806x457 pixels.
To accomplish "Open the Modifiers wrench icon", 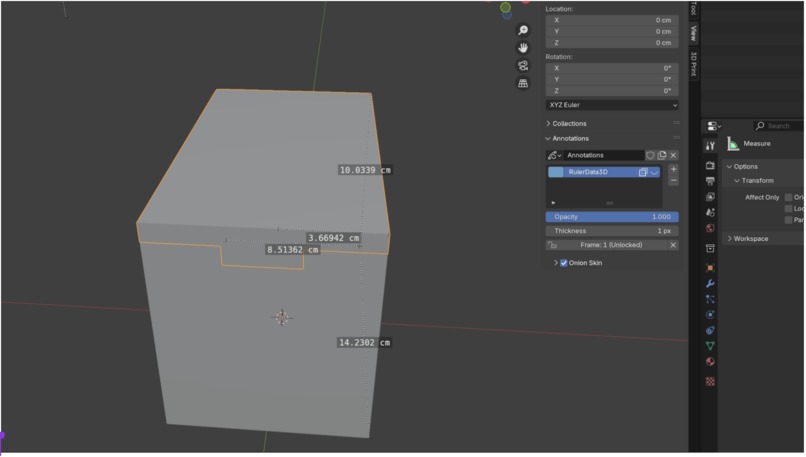I will click(710, 284).
